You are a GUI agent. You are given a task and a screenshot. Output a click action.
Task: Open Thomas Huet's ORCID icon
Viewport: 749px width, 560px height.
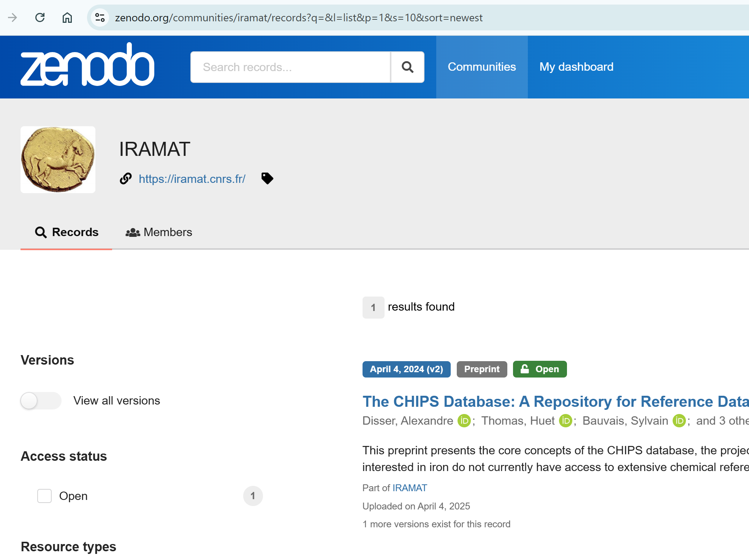(565, 421)
